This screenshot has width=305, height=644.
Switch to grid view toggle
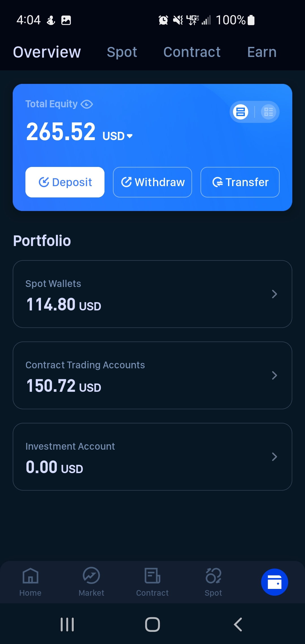pos(268,112)
